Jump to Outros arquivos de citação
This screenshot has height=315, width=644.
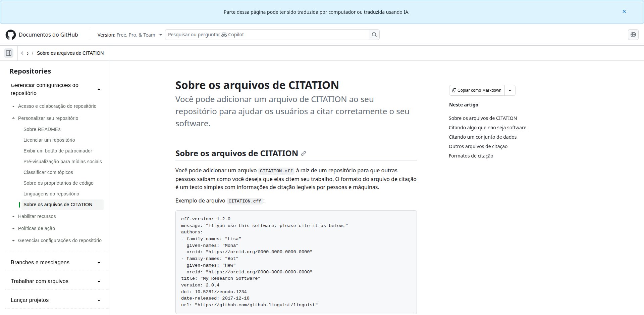[478, 146]
